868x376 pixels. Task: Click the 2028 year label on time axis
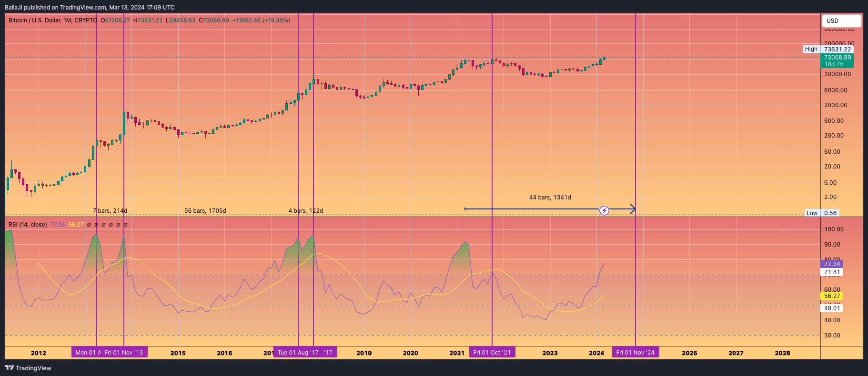tap(782, 353)
